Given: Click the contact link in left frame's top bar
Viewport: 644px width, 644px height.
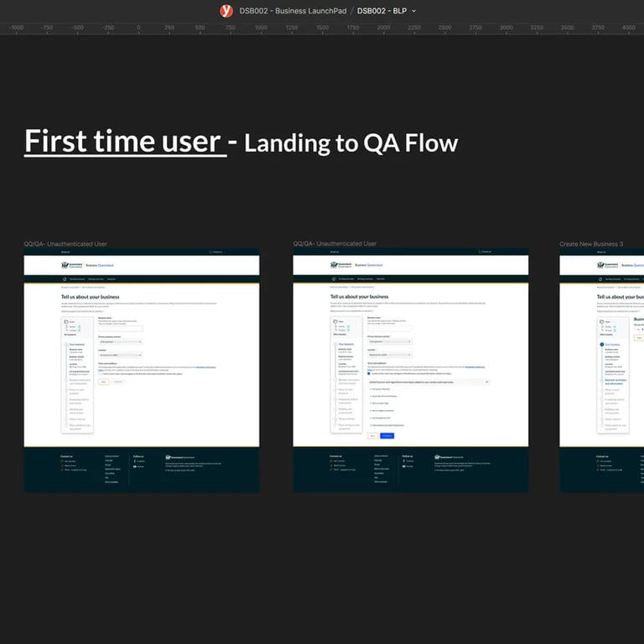Looking at the screenshot, I should (x=216, y=252).
